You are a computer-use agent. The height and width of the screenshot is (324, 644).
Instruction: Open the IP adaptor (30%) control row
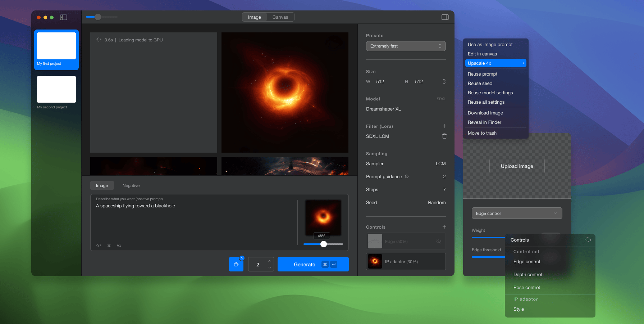tap(406, 261)
